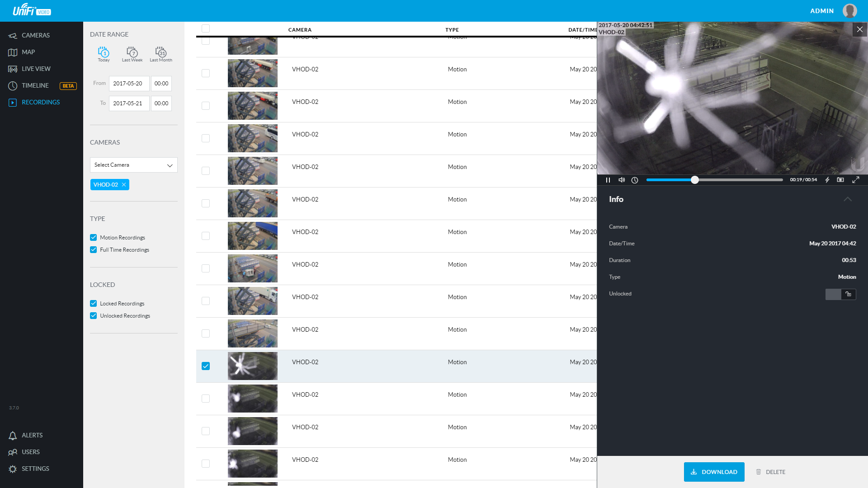The width and height of the screenshot is (868, 488).
Task: Click the date value May 20 2017 04:42
Action: click(833, 244)
